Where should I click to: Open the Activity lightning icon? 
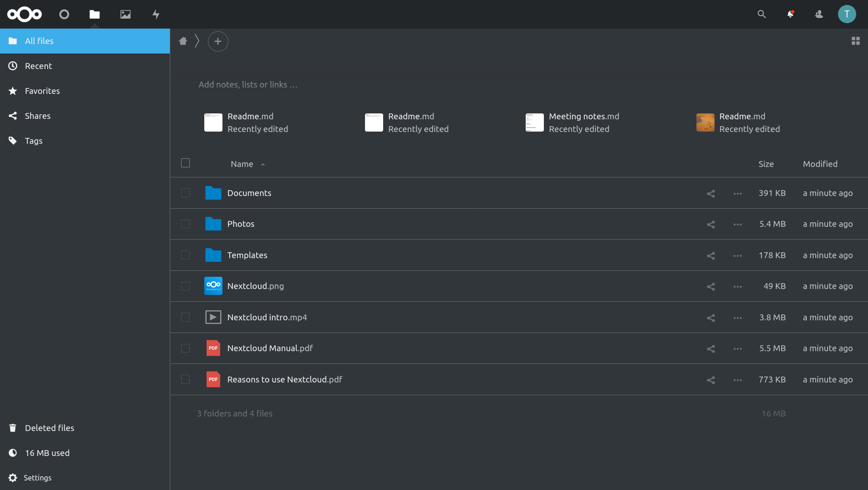[x=156, y=14]
